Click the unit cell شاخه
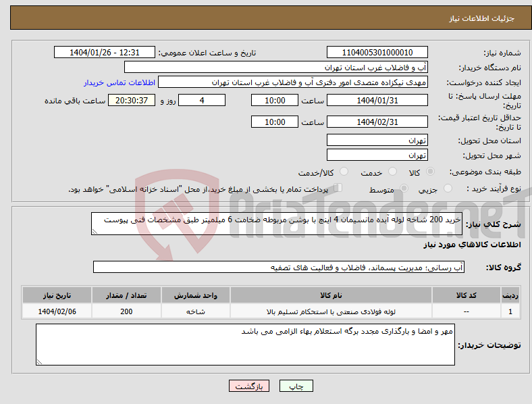Screen dimensions: 532x404 196,311
